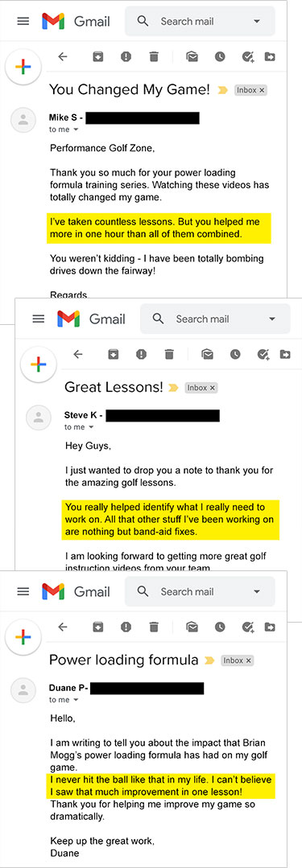Click the Gmail logo in the bottom window
This screenshot has height=868, width=302.
[52, 591]
